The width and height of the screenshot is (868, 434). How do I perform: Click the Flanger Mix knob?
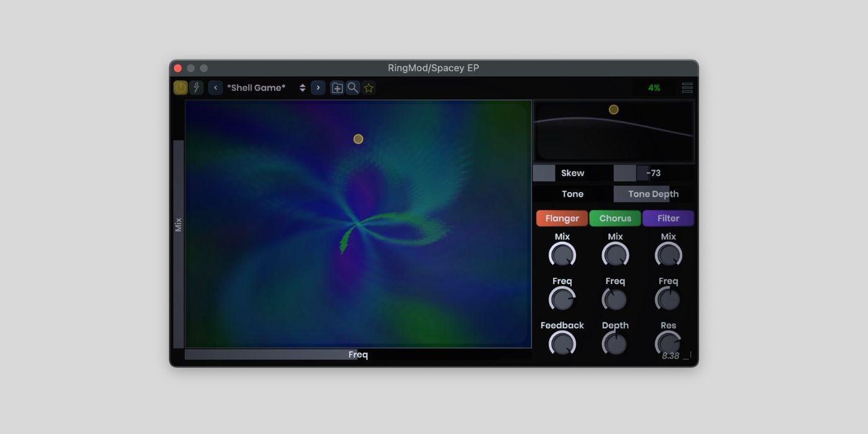pyautogui.click(x=562, y=255)
